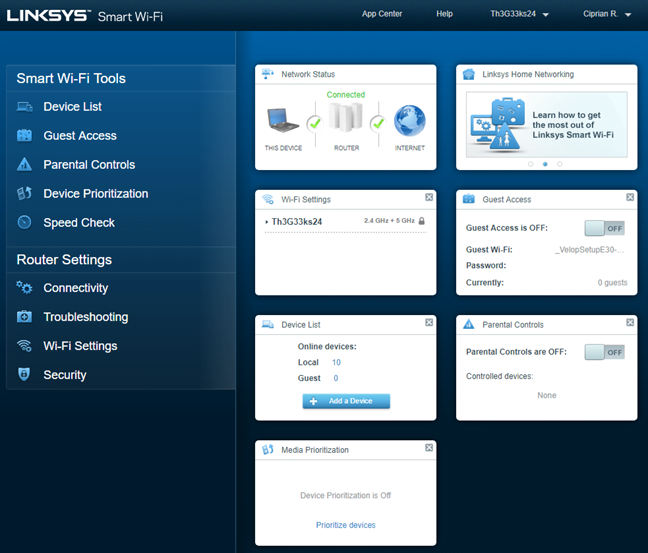648x553 pixels.
Task: Click the Internet globe icon
Action: 410,121
